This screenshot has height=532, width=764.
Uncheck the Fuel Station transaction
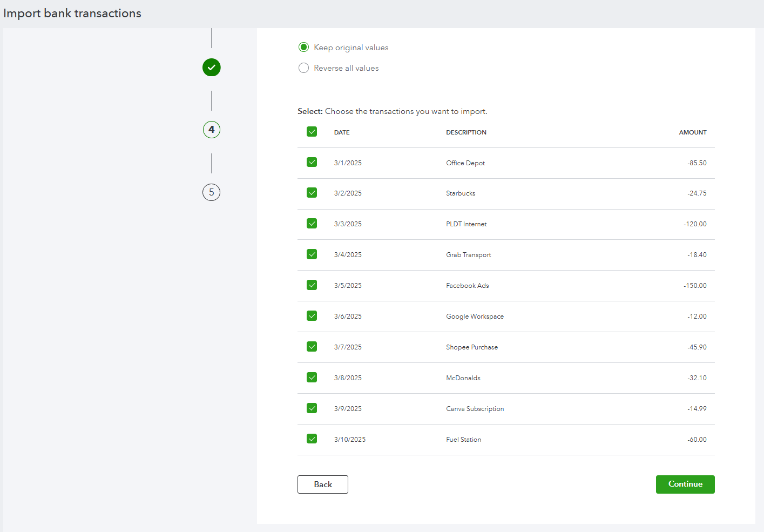(x=312, y=439)
